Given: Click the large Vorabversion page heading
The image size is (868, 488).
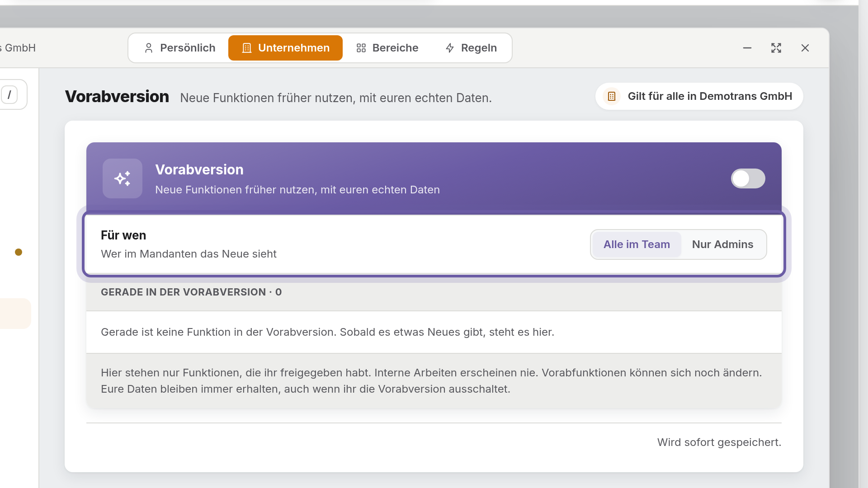Looking at the screenshot, I should point(117,97).
